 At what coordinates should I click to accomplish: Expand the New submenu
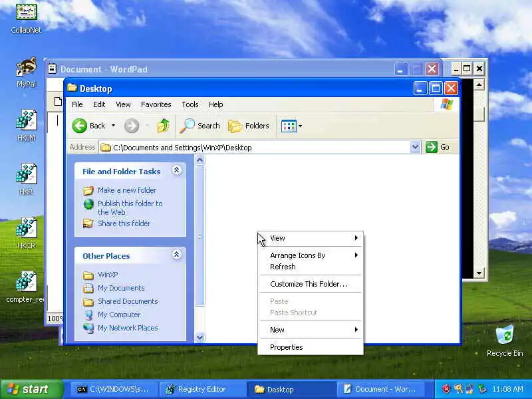point(311,330)
